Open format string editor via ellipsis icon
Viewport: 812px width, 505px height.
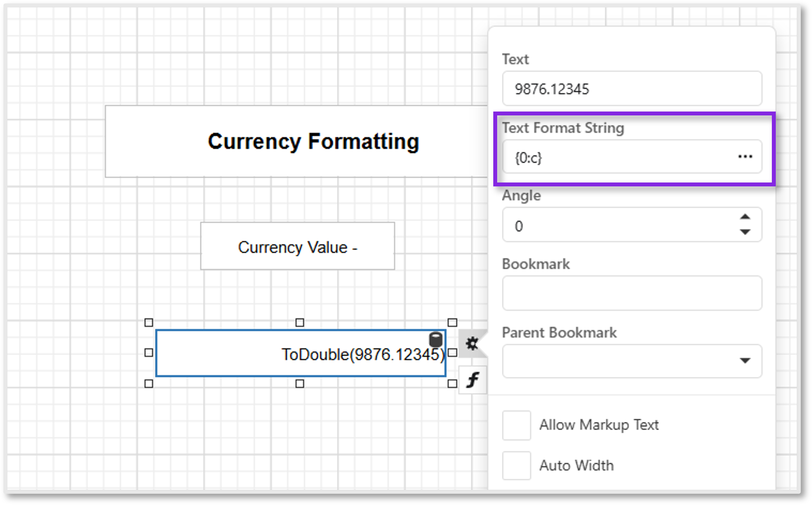coord(745,157)
